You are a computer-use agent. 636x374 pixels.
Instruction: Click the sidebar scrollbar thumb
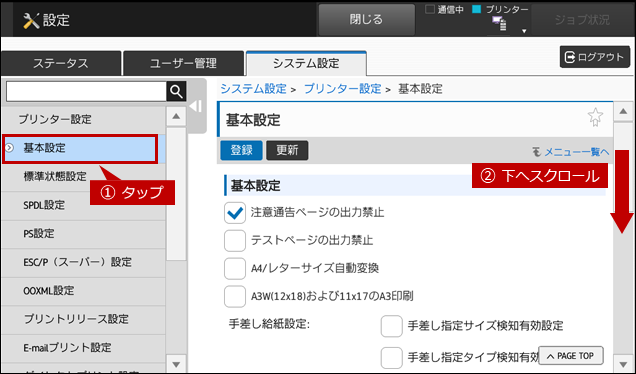coord(176,194)
